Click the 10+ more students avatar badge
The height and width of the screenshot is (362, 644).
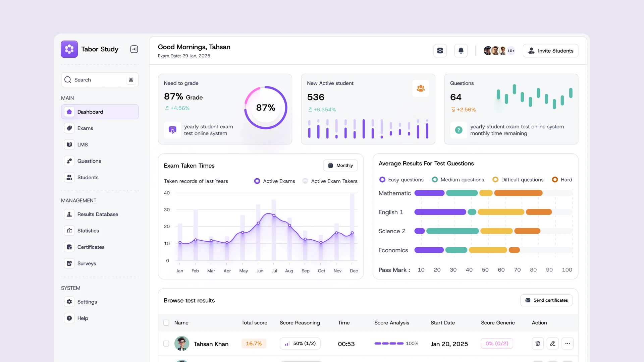pyautogui.click(x=511, y=51)
